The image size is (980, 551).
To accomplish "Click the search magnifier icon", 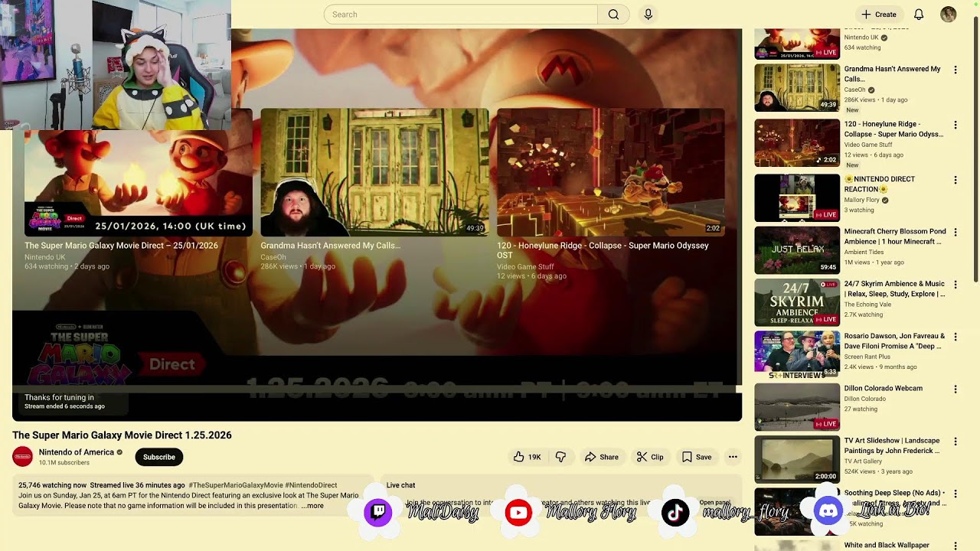I will point(613,15).
